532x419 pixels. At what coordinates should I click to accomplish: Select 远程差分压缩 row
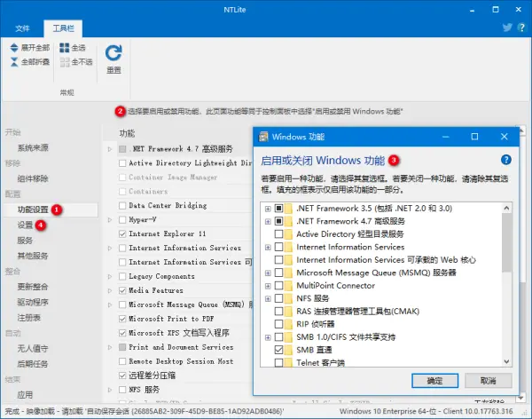click(153, 376)
